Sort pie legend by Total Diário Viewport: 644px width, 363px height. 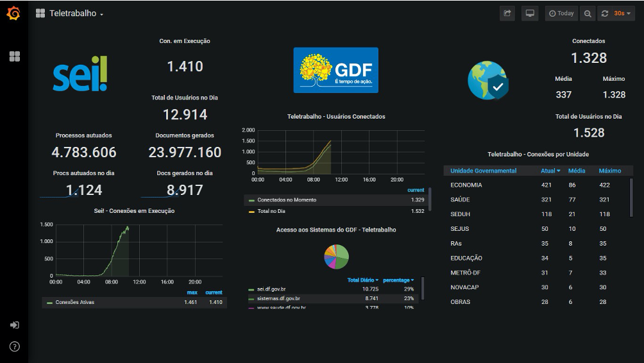[x=362, y=280]
